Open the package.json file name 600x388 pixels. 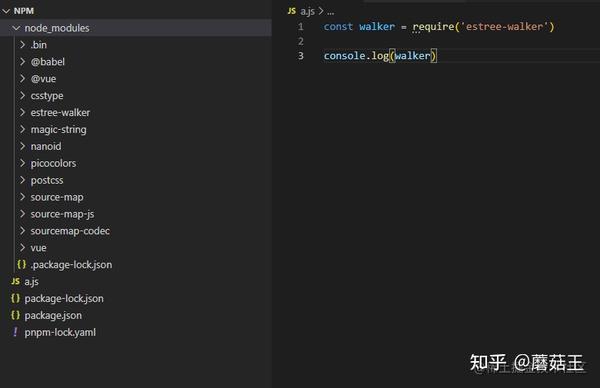(x=53, y=316)
